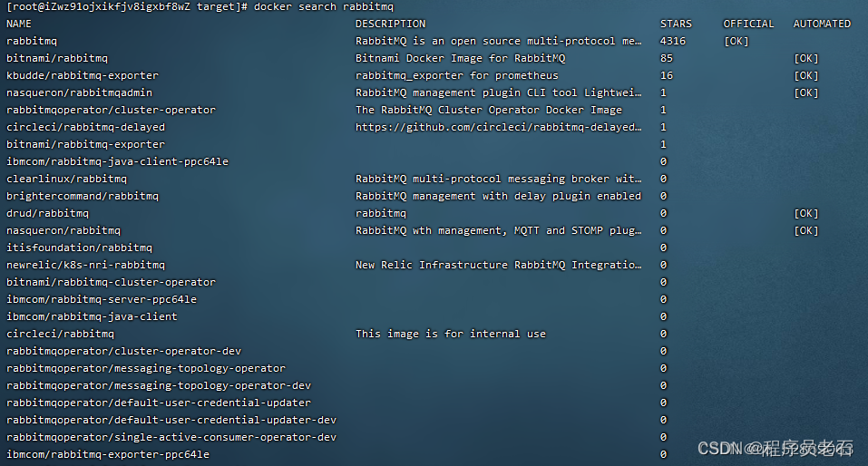
Task: Click 'This image is for internal use' text
Action: (451, 333)
